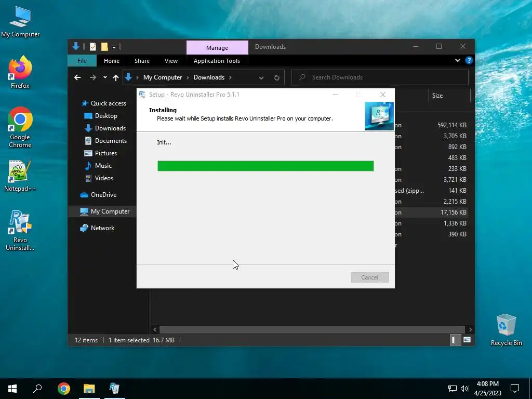Select OneDrive in the navigation pane

click(x=98, y=195)
